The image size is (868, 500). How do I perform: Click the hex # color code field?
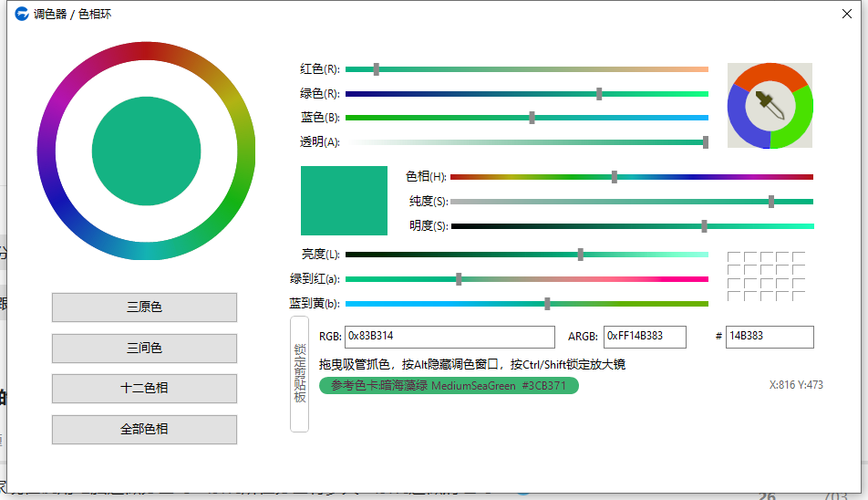pyautogui.click(x=769, y=337)
